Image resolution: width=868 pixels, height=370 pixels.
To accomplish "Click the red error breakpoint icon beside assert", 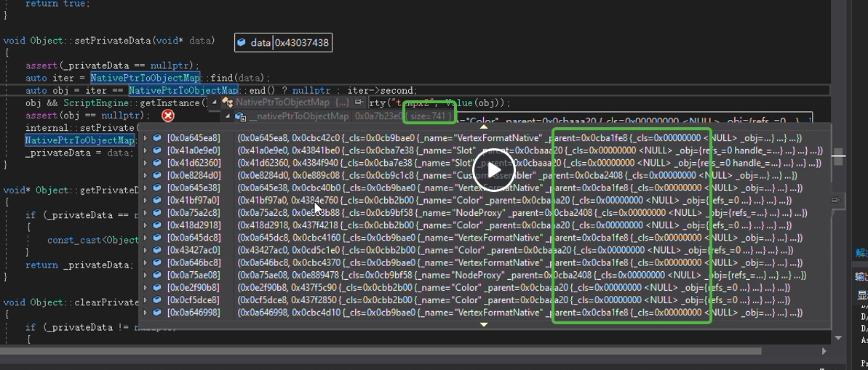I will [x=168, y=116].
